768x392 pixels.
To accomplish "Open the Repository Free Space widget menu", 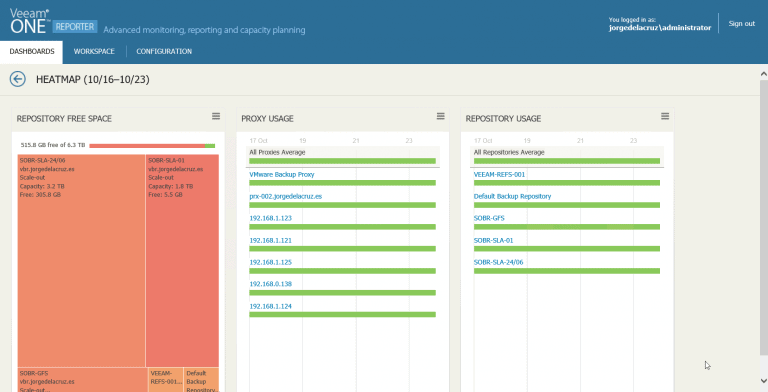I will coord(216,116).
